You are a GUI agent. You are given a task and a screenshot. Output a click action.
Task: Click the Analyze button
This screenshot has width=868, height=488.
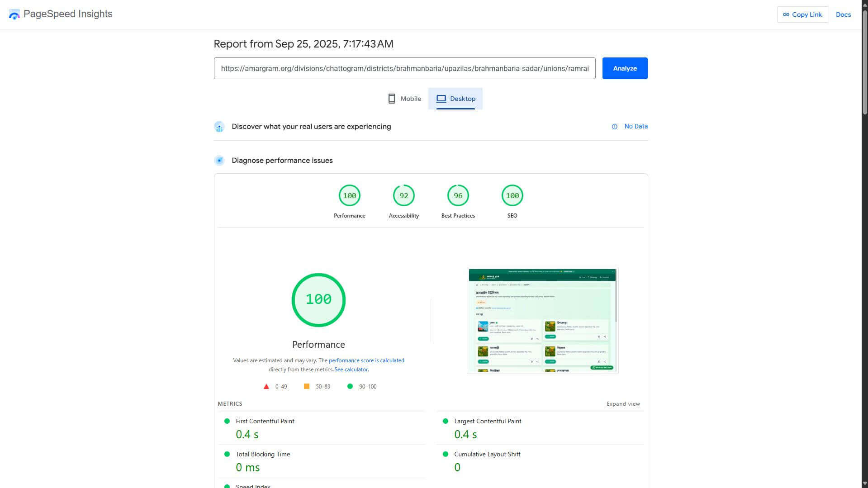[625, 68]
